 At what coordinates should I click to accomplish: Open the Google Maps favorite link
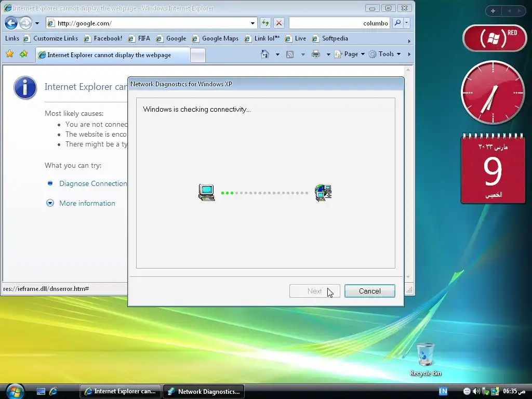(x=215, y=38)
